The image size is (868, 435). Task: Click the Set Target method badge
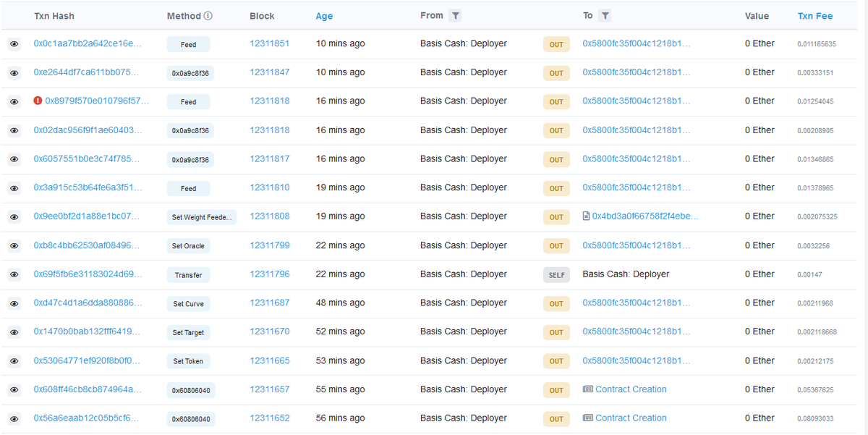[188, 333]
